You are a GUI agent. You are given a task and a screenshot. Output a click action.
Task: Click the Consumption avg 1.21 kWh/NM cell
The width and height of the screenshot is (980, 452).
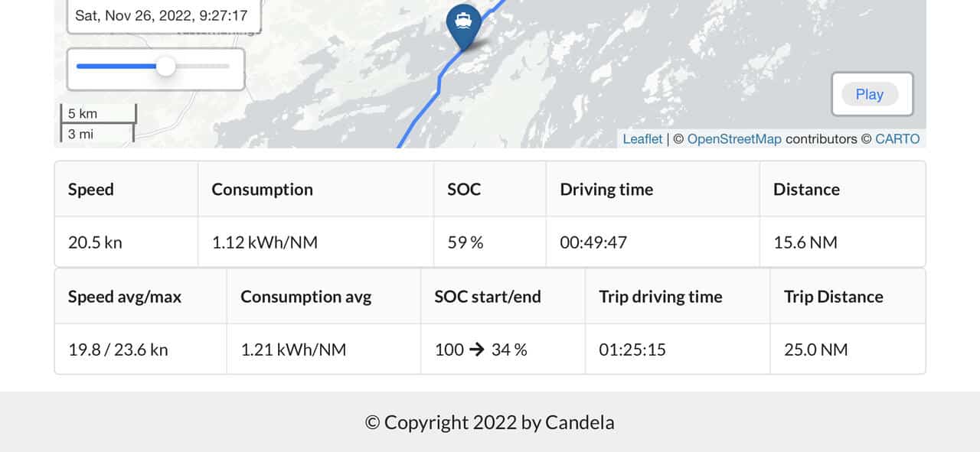(293, 350)
